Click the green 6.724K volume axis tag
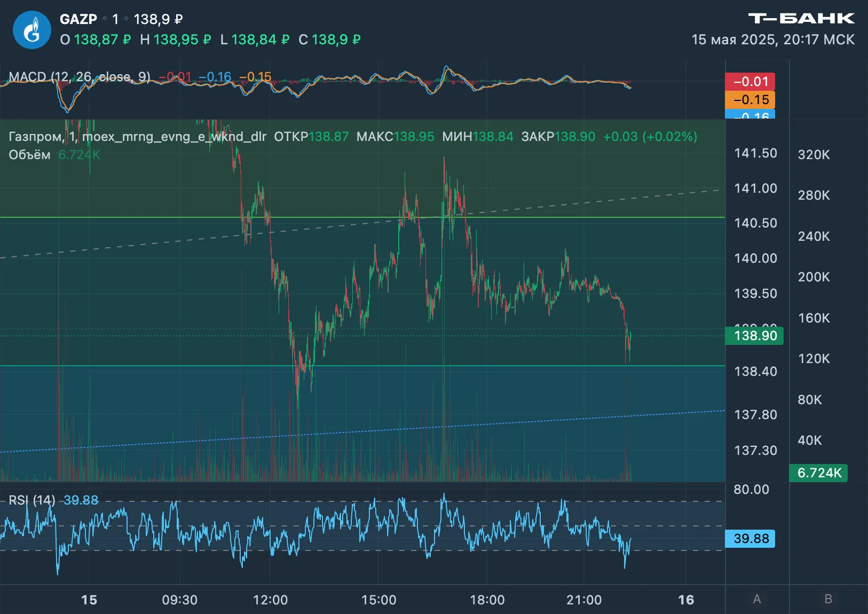Viewport: 868px width, 614px height. (818, 473)
